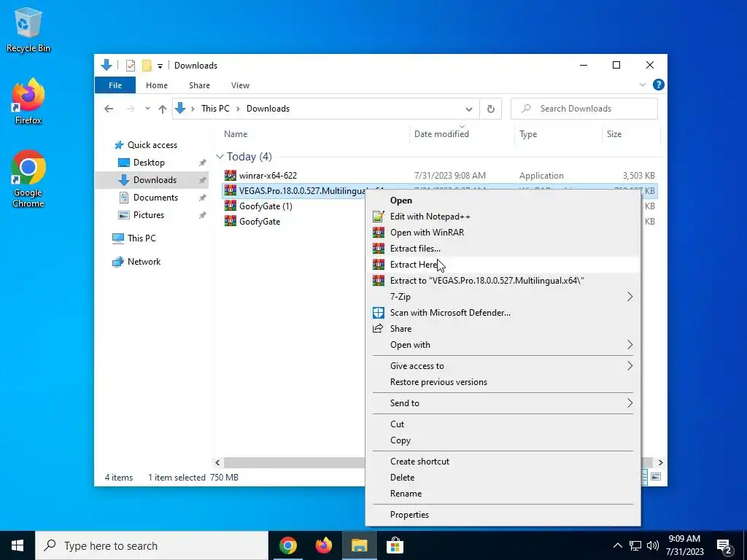Open the Home ribbon tab
Screen dimensions: 747x560
click(157, 85)
